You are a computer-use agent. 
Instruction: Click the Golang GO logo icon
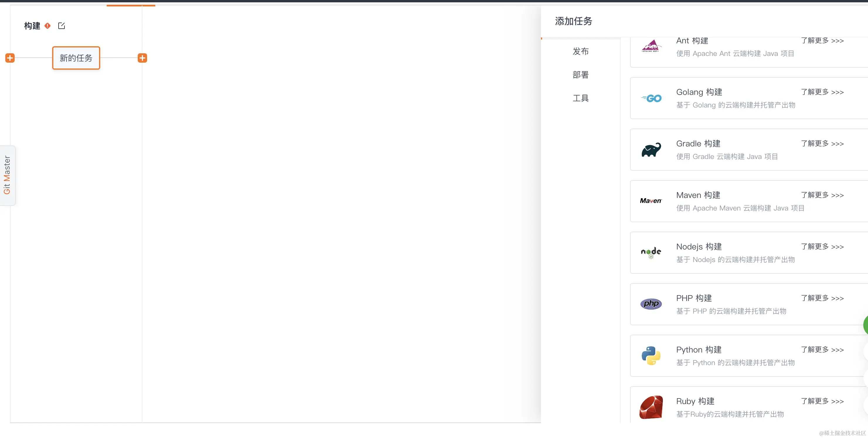click(651, 98)
